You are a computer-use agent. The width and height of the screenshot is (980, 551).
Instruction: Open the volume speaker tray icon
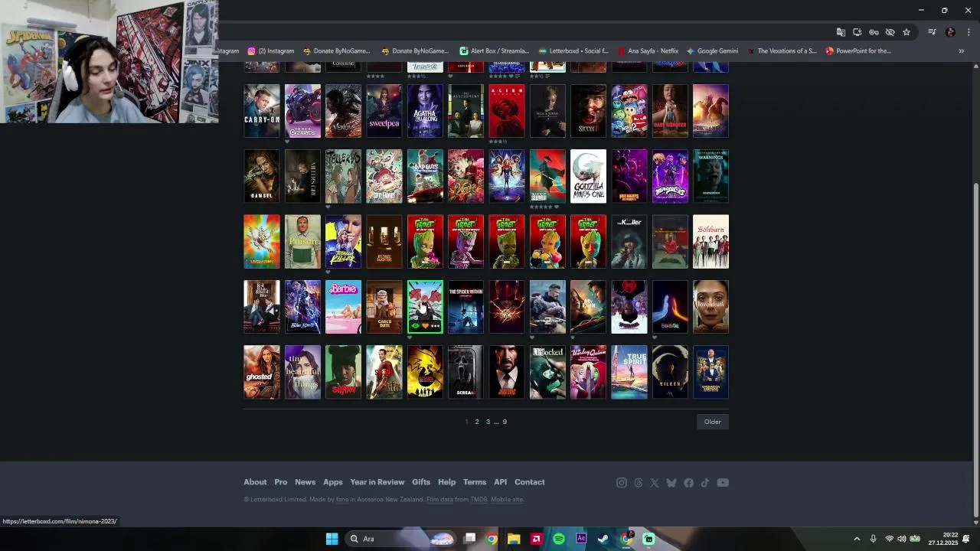pos(901,539)
